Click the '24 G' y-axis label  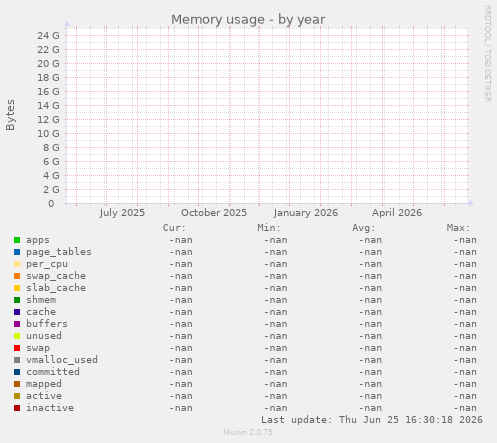point(48,36)
